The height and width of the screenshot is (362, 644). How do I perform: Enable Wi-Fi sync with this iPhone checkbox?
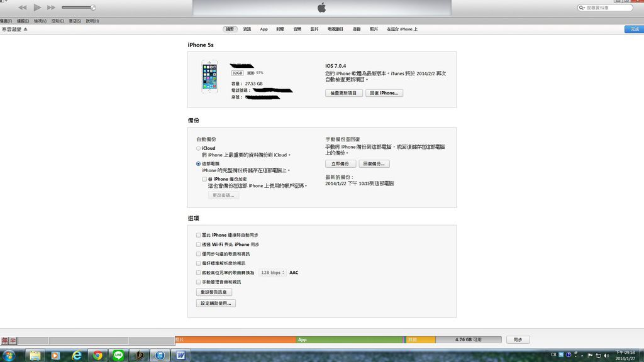(198, 244)
